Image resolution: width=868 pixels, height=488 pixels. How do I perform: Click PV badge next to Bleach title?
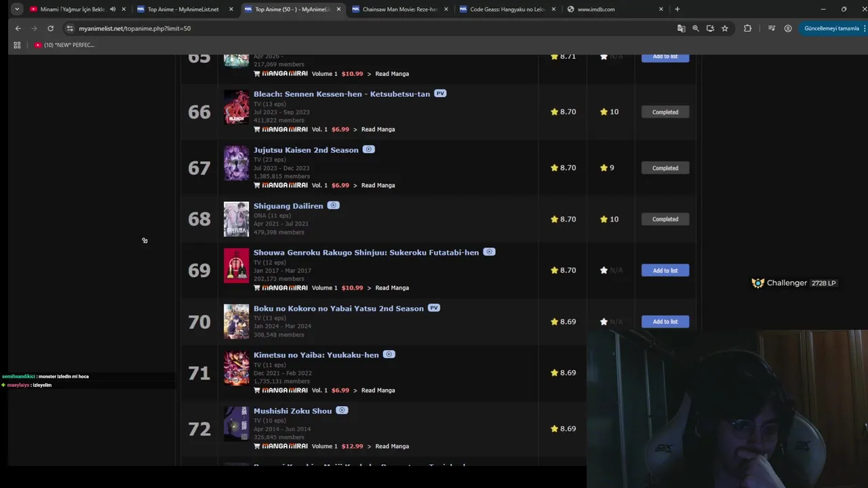pyautogui.click(x=440, y=94)
